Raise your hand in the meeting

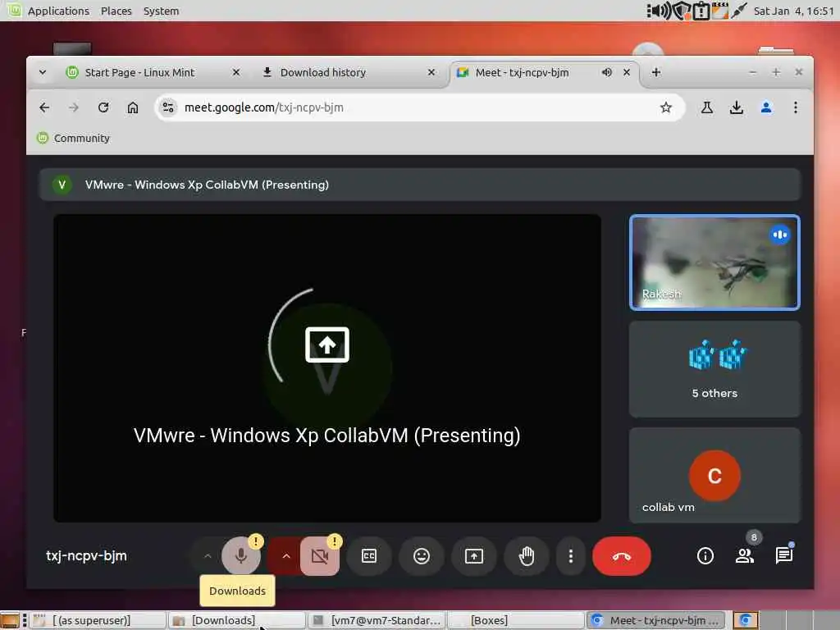pyautogui.click(x=527, y=556)
